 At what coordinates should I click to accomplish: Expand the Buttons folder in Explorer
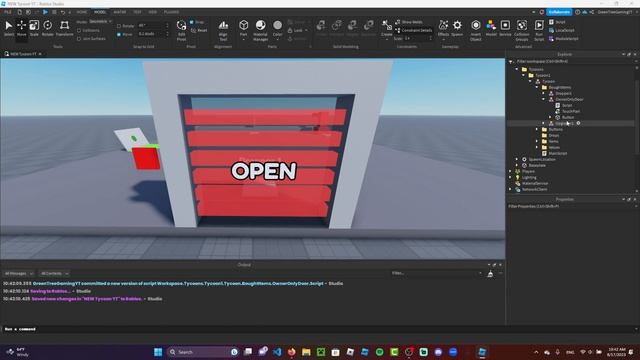click(x=537, y=129)
